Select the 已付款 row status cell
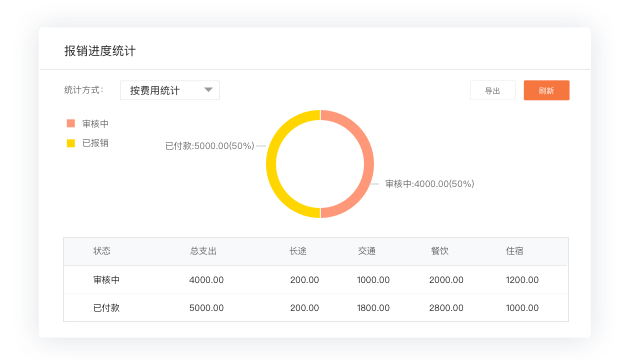 point(106,308)
